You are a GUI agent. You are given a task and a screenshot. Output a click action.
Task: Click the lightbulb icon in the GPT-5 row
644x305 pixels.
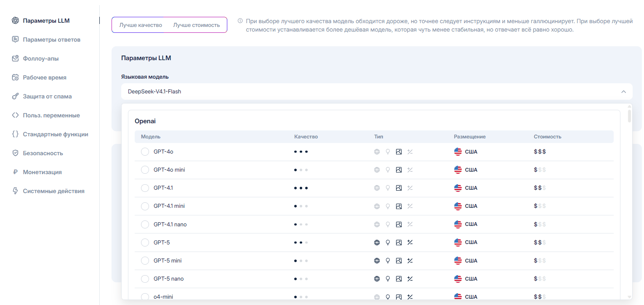(388, 242)
